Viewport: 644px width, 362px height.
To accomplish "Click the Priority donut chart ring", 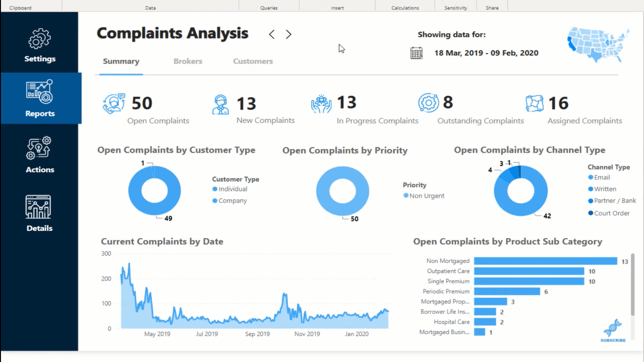I will click(x=343, y=209).
